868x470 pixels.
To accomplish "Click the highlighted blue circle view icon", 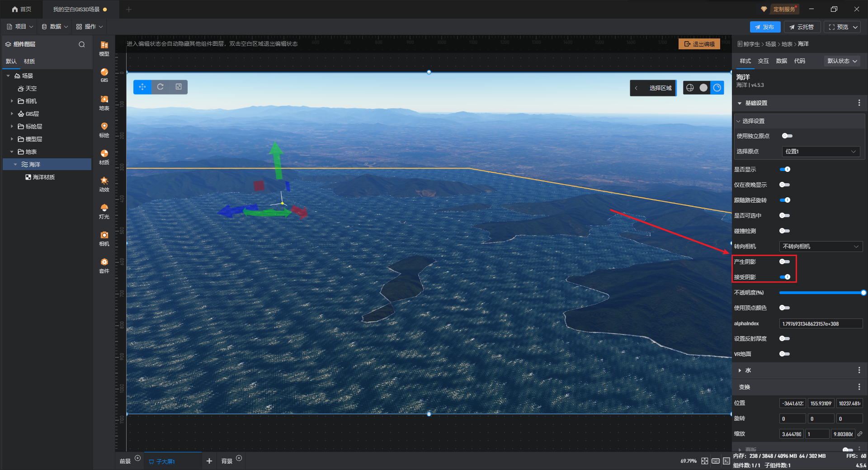I will pyautogui.click(x=717, y=88).
